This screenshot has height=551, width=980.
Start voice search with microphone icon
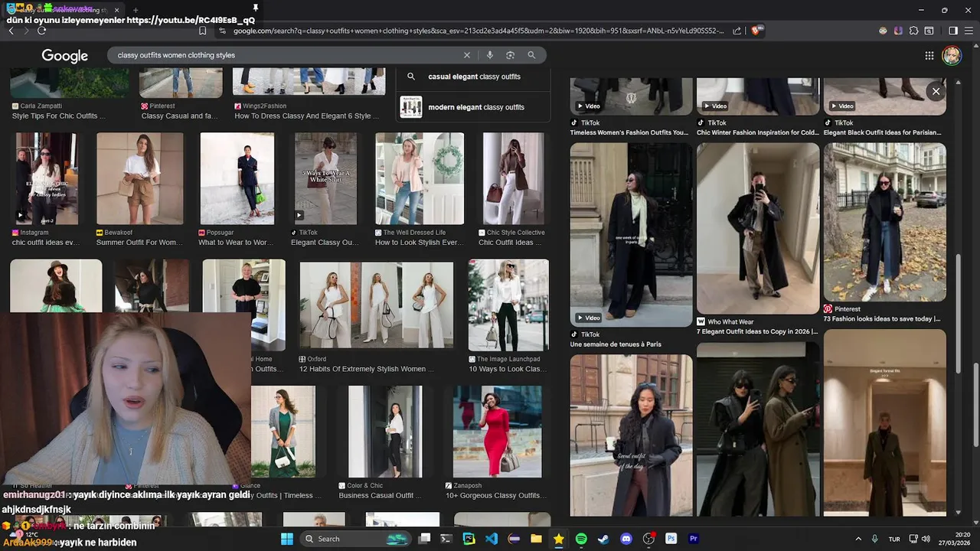click(x=489, y=55)
